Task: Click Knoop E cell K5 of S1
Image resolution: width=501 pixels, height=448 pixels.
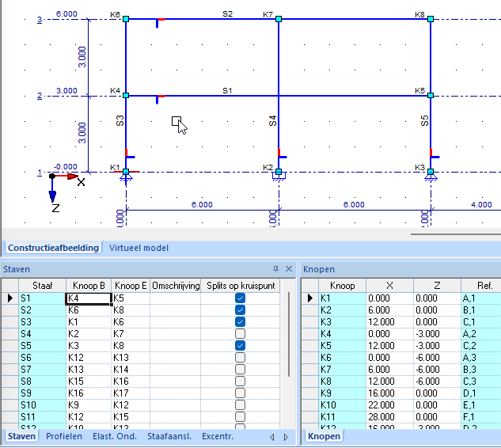Action: [131, 298]
